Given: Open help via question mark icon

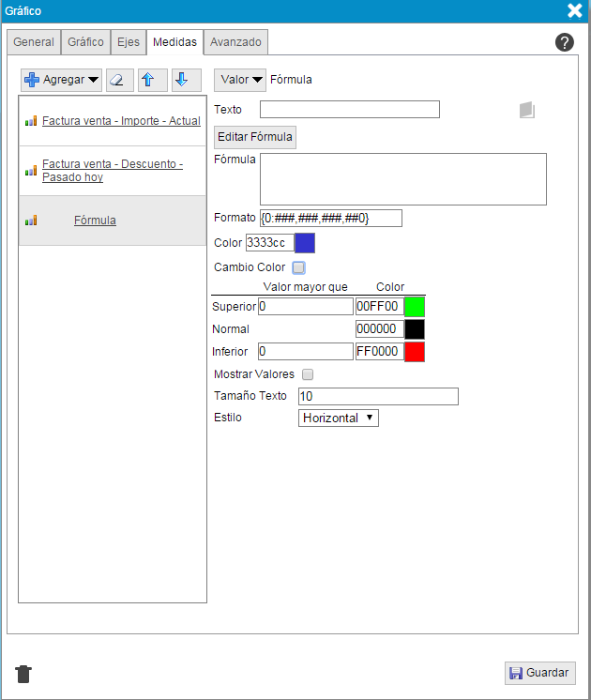Looking at the screenshot, I should 565,42.
